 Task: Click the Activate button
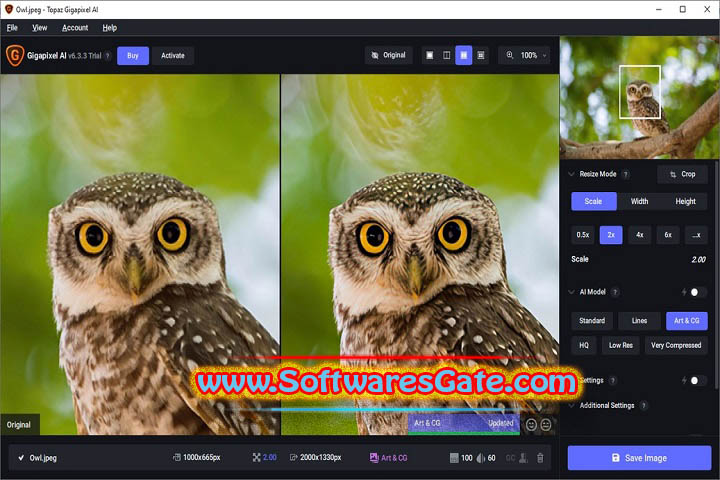point(173,56)
